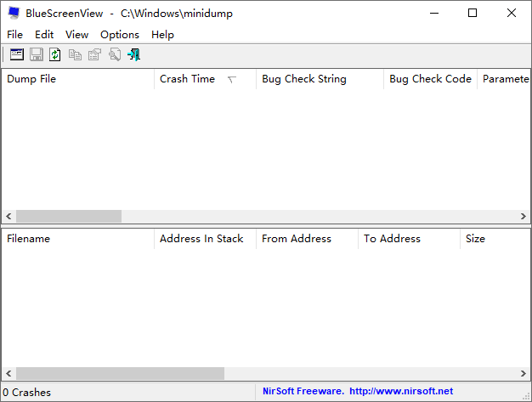Image resolution: width=532 pixels, height=402 pixels.
Task: Open the Help menu
Action: click(162, 35)
